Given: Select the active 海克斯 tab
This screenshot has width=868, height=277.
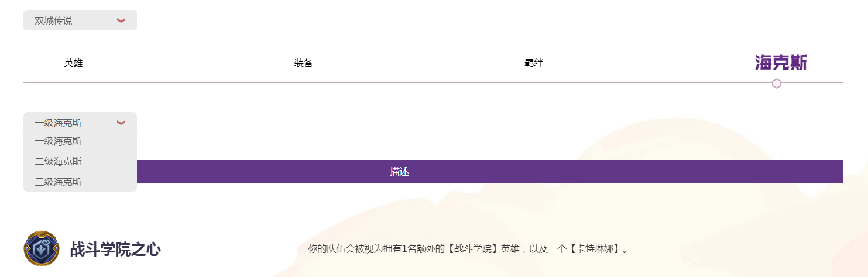Looking at the screenshot, I should 781,63.
